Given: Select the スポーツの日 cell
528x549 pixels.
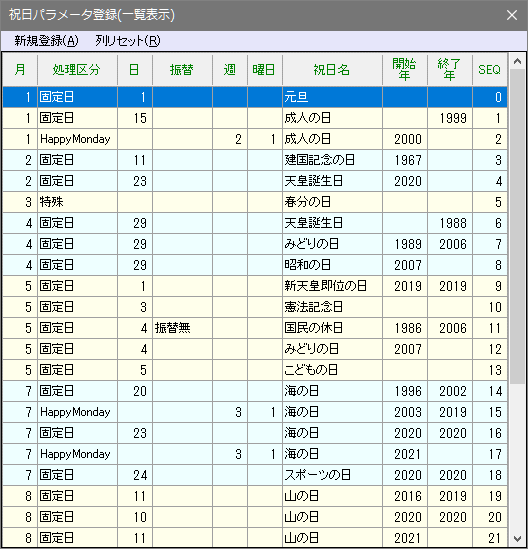Looking at the screenshot, I should click(332, 475).
